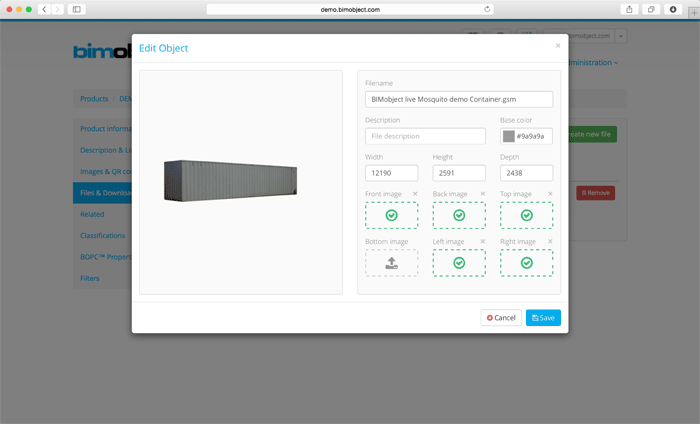Screen dimensions: 700x424
Task: Remove the Right image
Action: tap(549, 242)
